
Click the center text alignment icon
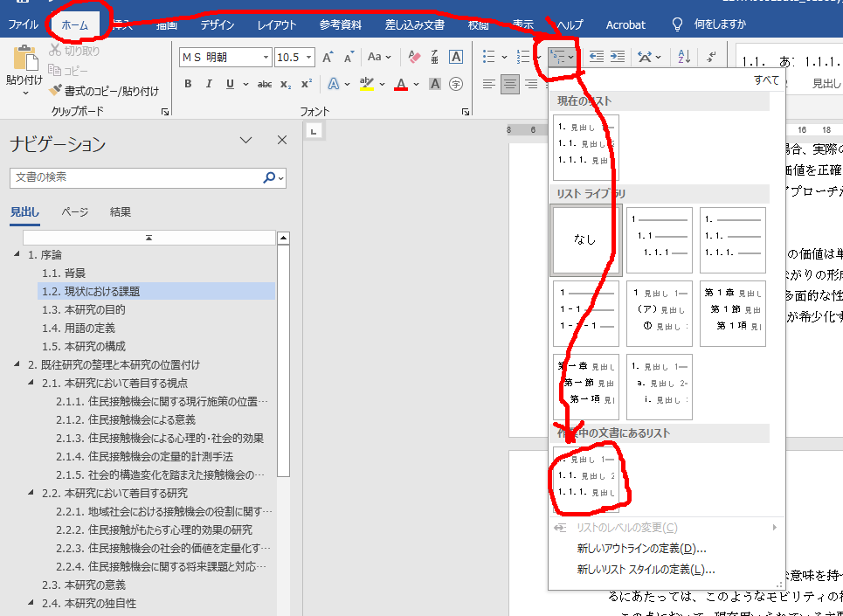tap(509, 85)
